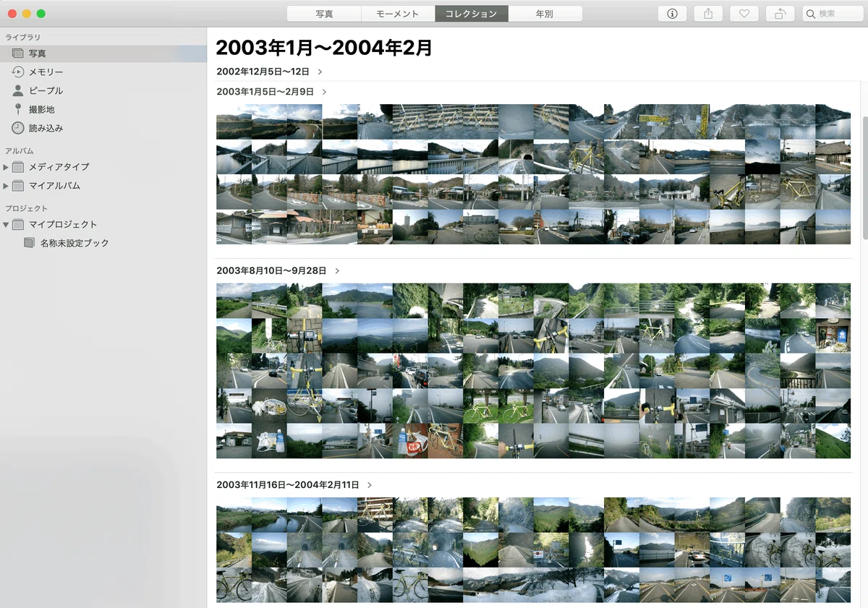
Task: Select 撮影地 in the sidebar
Action: tap(103, 109)
